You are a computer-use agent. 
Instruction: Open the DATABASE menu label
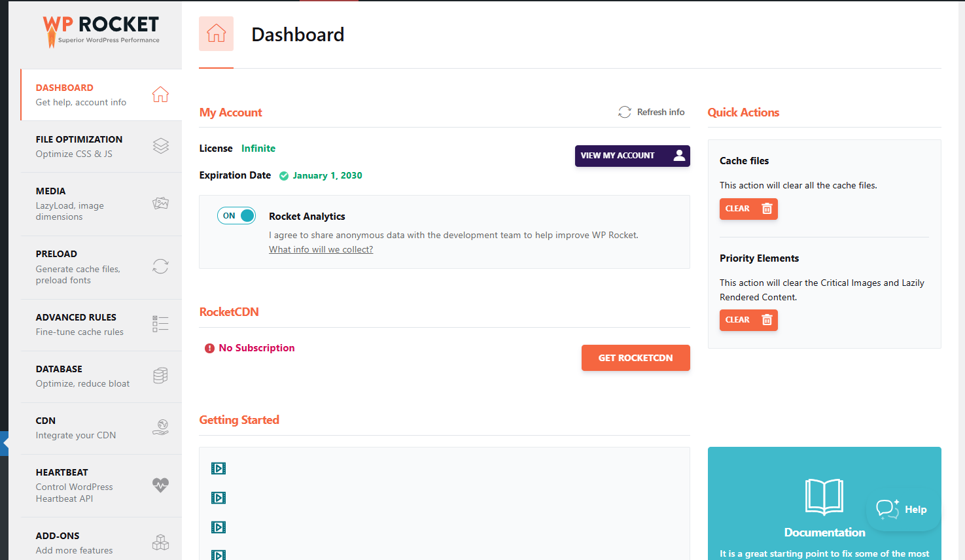tap(59, 369)
